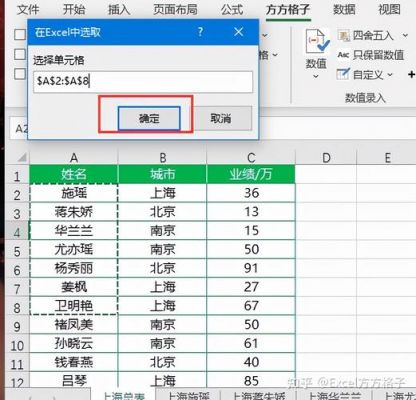Image resolution: width=416 pixels, height=400 pixels.
Task: Expand the 四舍五入 dropdown arrow
Action: pyautogui.click(x=405, y=35)
